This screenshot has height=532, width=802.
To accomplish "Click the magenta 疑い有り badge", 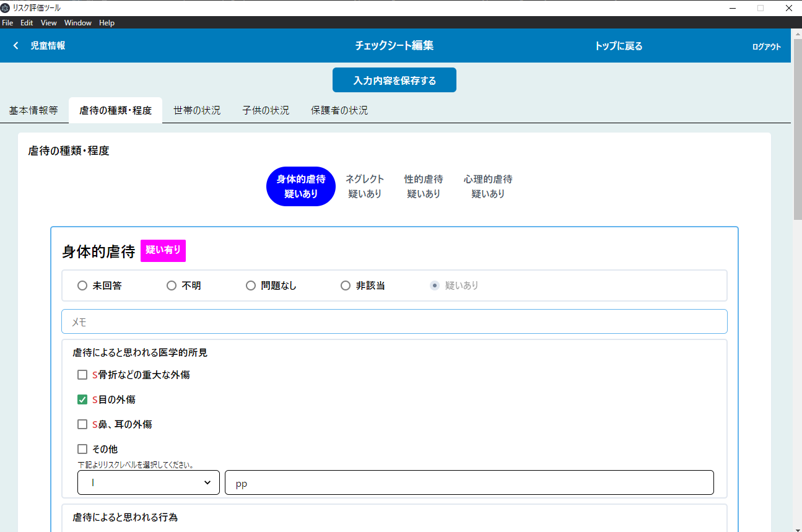I will (163, 250).
